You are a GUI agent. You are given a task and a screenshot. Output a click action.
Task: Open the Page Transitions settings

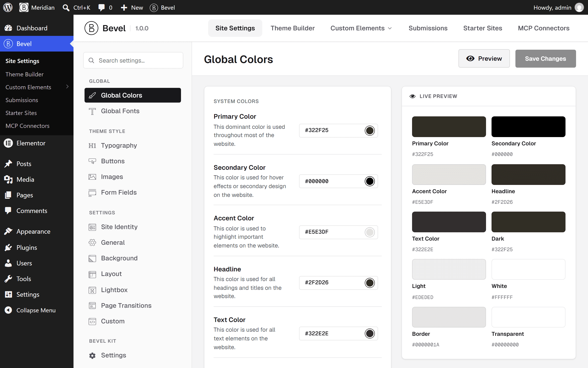pyautogui.click(x=133, y=305)
